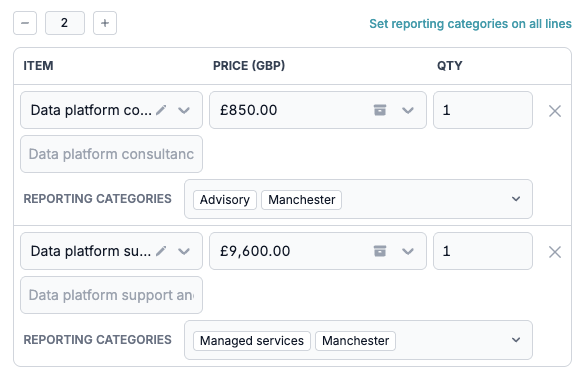Focus quantity field on £850.00 line
Image resolution: width=584 pixels, height=380 pixels.
(x=483, y=110)
